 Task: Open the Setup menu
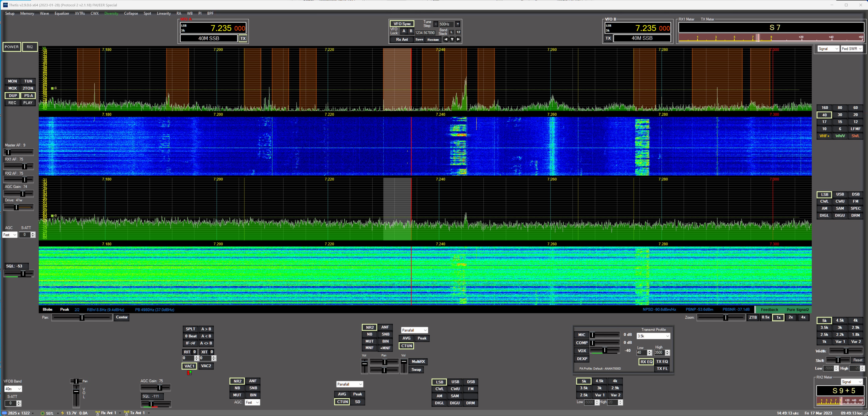10,13
